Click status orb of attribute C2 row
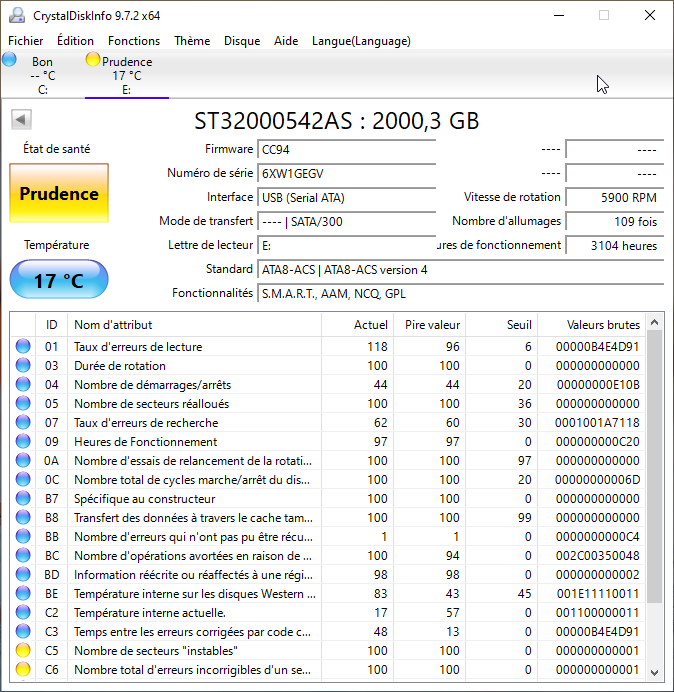 pyautogui.click(x=23, y=612)
